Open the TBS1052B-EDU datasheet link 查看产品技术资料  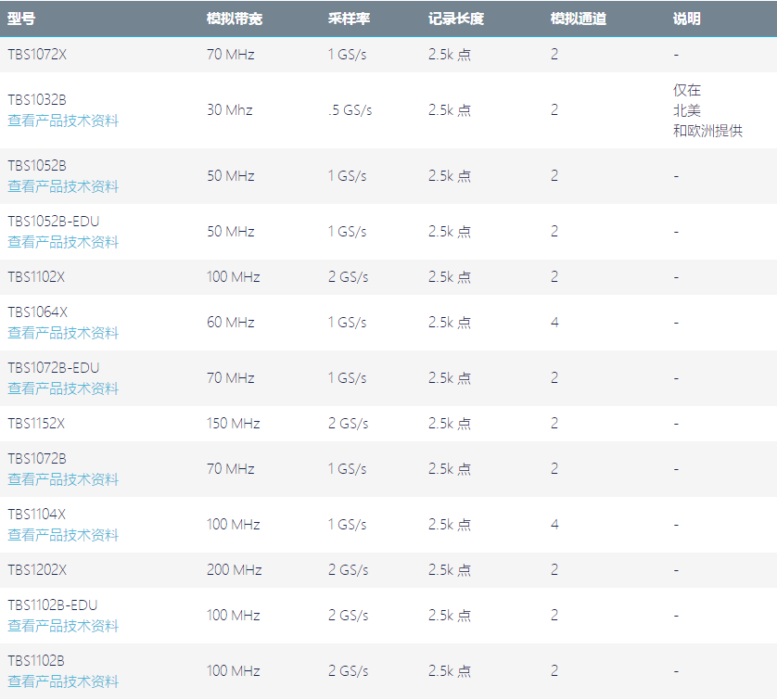pyautogui.click(x=63, y=242)
